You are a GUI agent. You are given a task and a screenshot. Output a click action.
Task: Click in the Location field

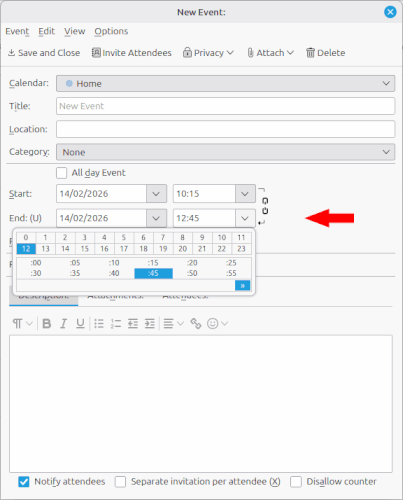(225, 129)
